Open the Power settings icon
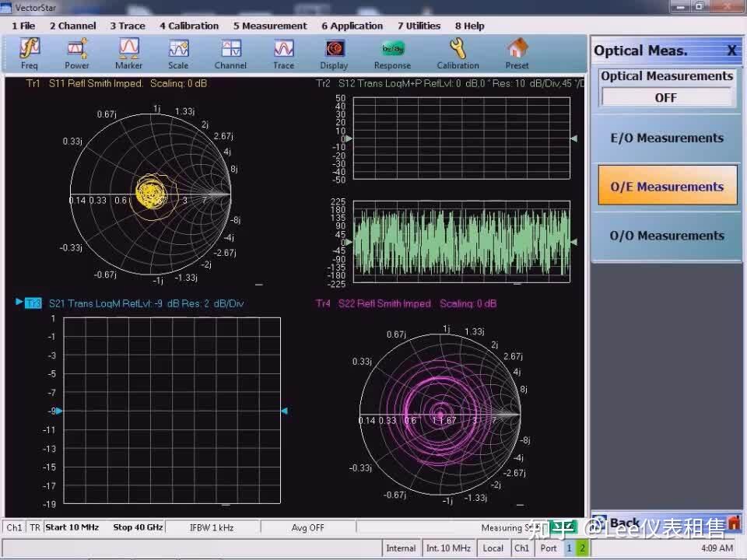The image size is (747, 560). [77, 53]
